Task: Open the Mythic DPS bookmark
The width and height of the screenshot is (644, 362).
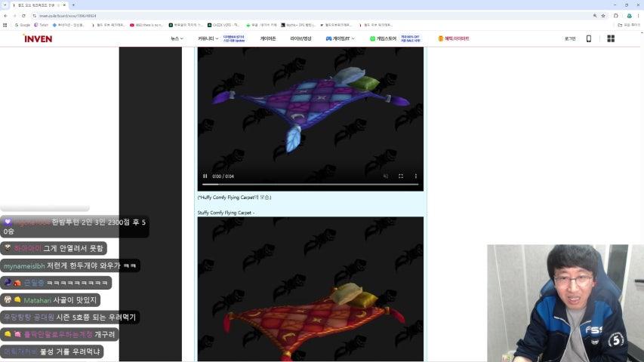Action: 298,25
